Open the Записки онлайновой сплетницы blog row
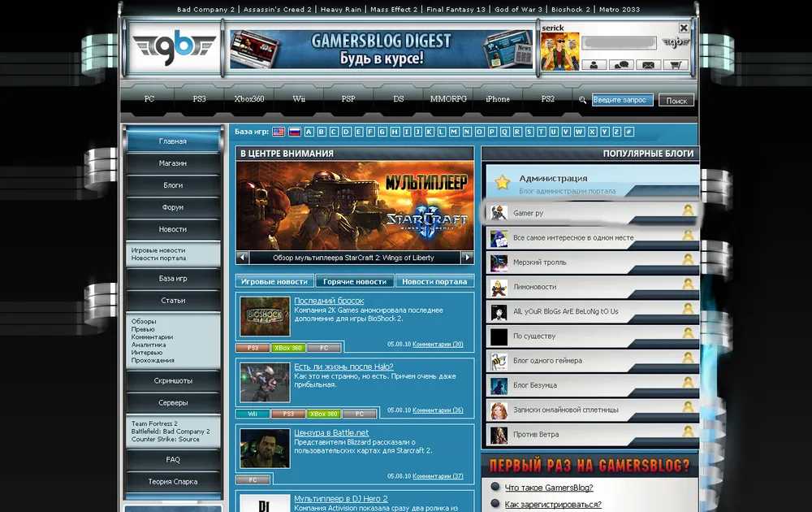This screenshot has width=812, height=512. tap(593, 410)
